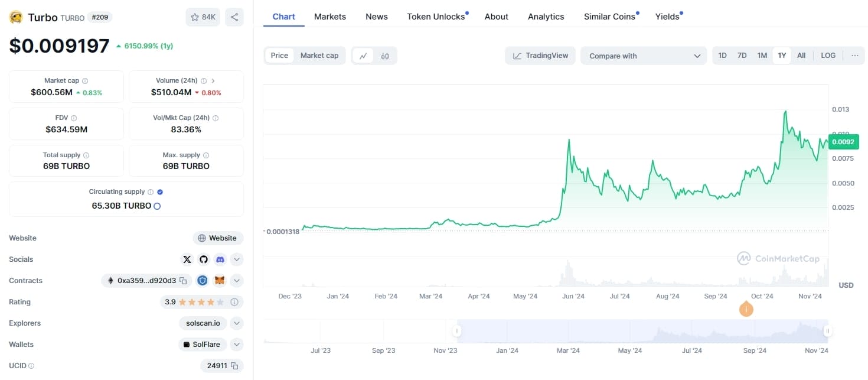Open the Circulating supply info icon

[x=151, y=192]
